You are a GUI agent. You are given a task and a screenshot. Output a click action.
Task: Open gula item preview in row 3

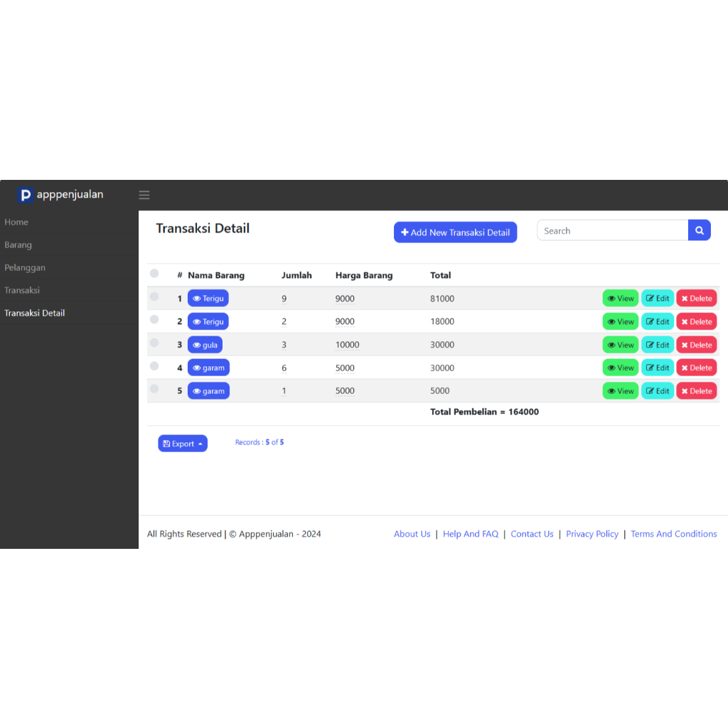[x=205, y=345]
